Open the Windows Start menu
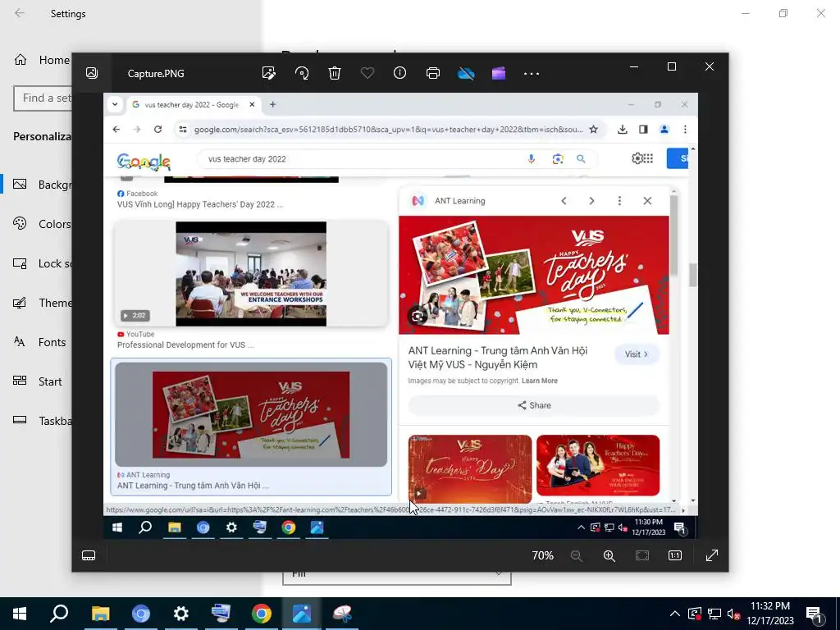 (x=20, y=614)
